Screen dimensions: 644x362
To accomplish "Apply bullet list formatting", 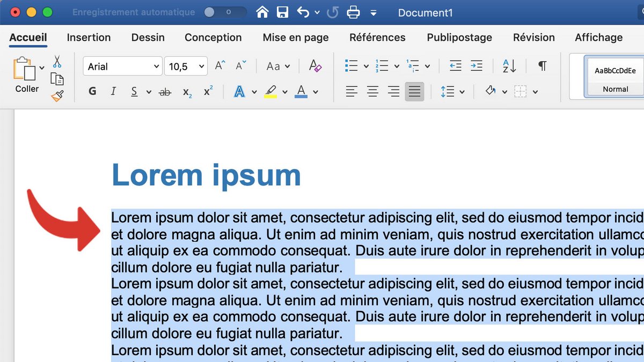I will click(x=352, y=66).
